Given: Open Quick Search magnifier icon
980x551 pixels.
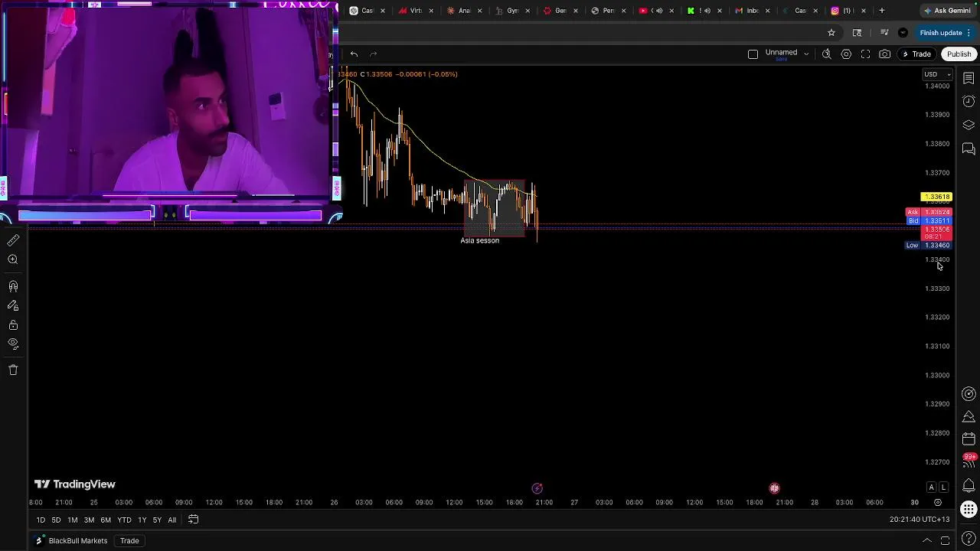Looking at the screenshot, I should point(827,54).
